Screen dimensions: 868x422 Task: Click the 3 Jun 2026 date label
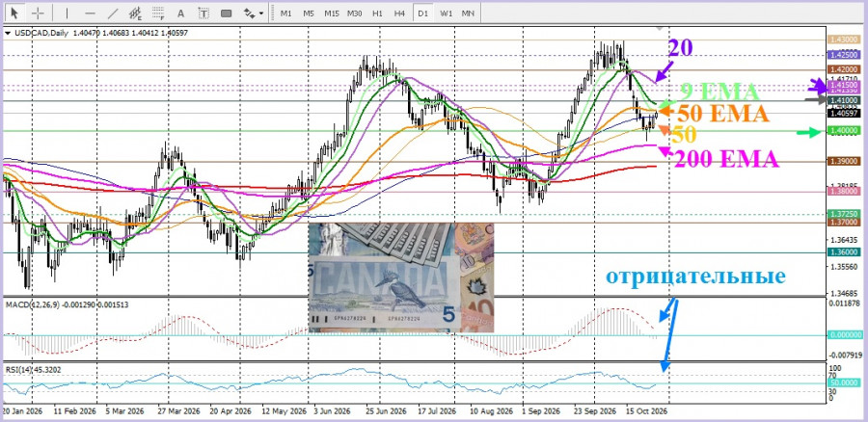point(334,412)
